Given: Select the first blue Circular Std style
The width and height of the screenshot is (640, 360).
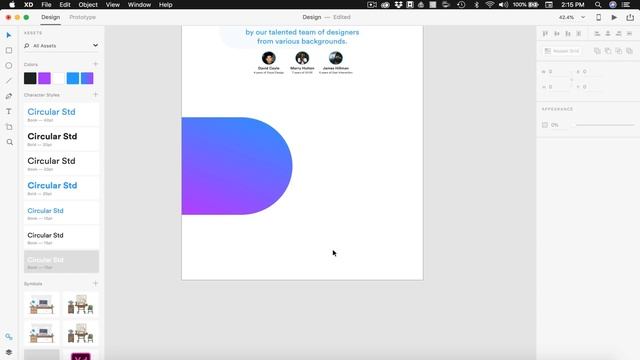Looking at the screenshot, I should [x=61, y=115].
